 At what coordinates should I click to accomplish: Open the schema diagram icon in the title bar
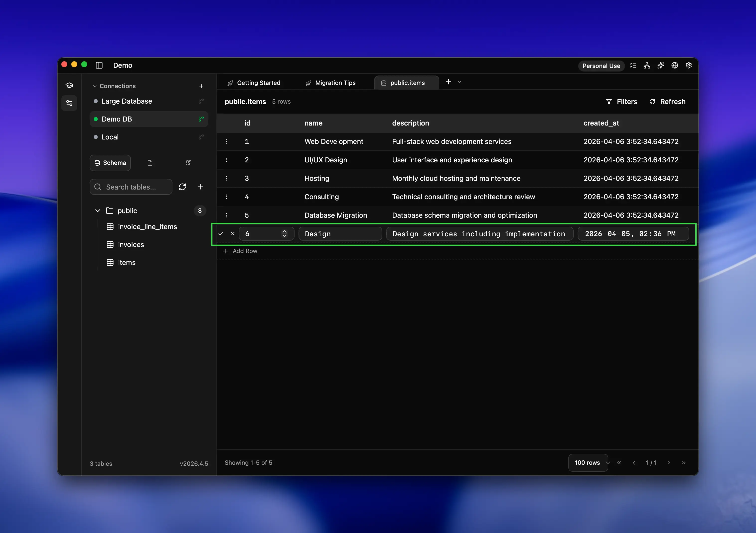(647, 66)
